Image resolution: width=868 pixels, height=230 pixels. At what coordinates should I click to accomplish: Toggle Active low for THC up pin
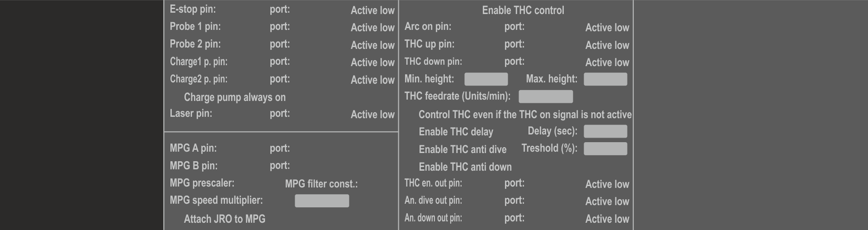click(x=607, y=45)
